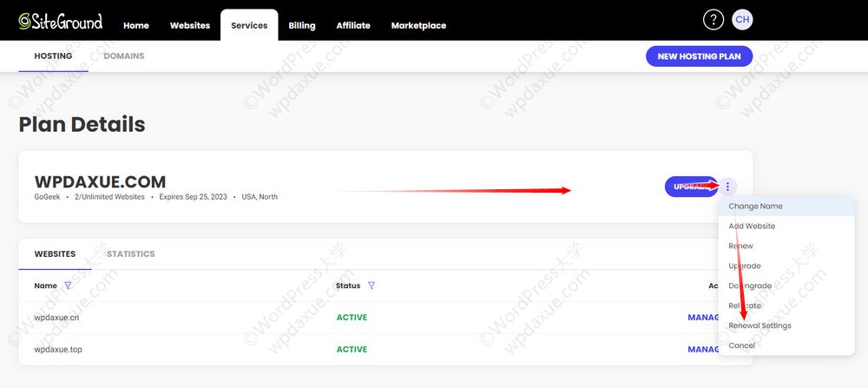The width and height of the screenshot is (868, 388).
Task: Click the Name column header
Action: coord(45,286)
